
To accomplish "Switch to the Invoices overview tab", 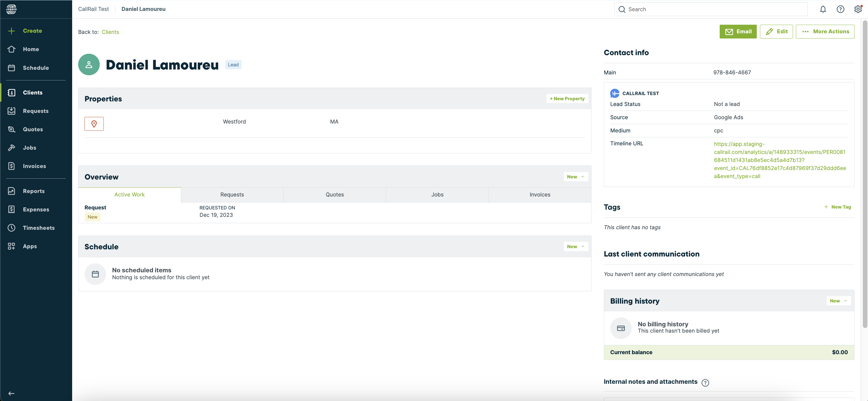I will pos(539,194).
